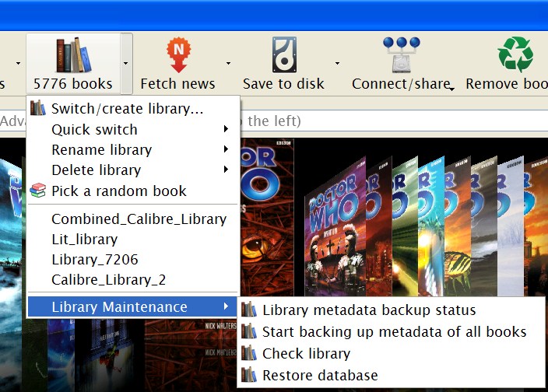Click the icon next to Restore database
The image size is (548, 392).
tap(249, 375)
